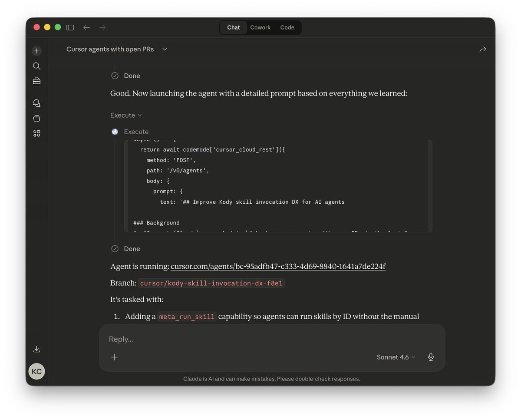
Task: Click the cursor/kody-skill-invocation-dx-f8e1 branch name
Action: [x=211, y=283]
